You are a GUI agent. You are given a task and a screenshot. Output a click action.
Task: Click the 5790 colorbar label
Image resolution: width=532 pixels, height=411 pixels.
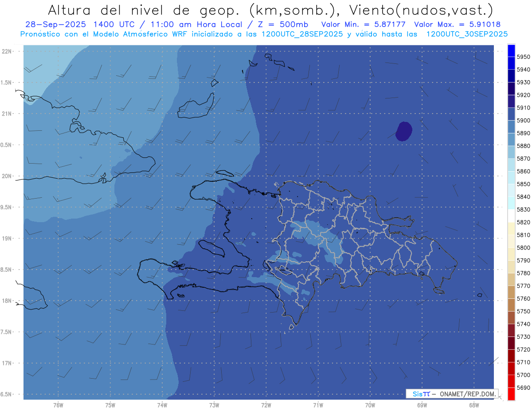coord(523,260)
